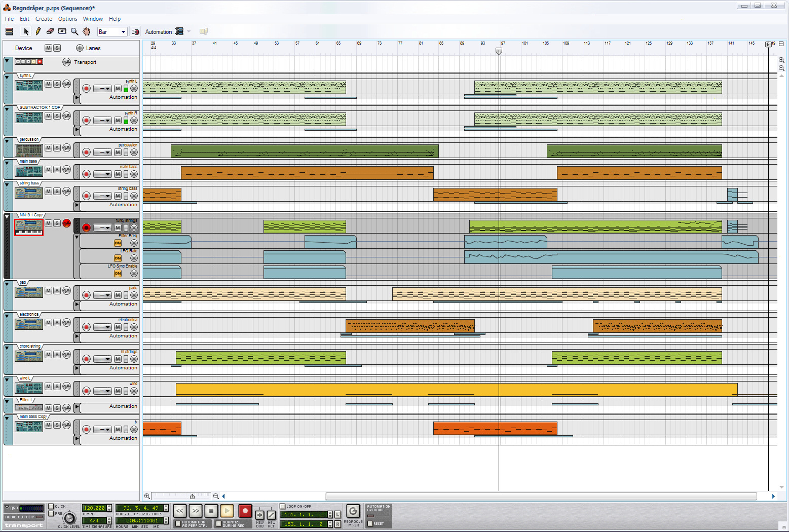Select the Pencil tool

coord(38,31)
